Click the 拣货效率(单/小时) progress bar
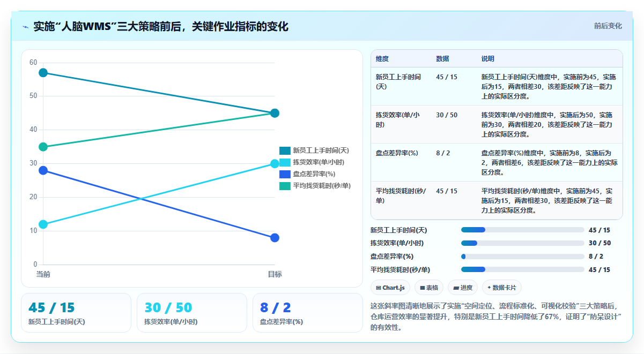The height and width of the screenshot is (354, 644). (523, 243)
